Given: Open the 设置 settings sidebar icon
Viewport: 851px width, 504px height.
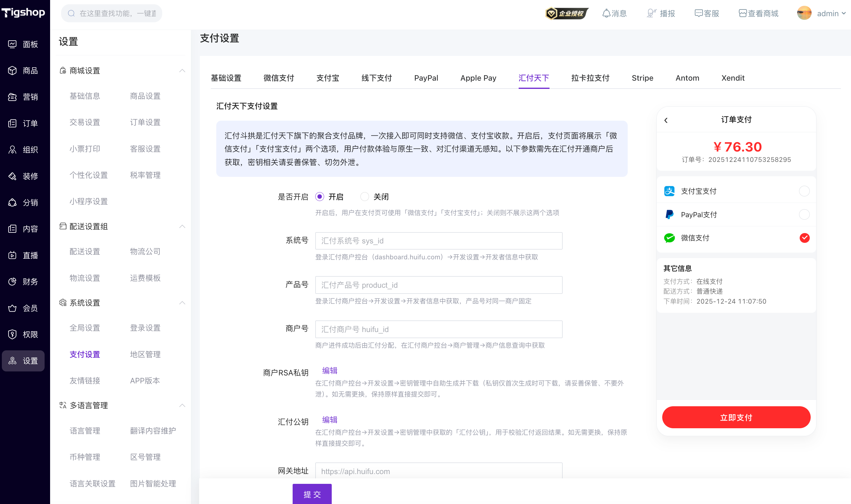Looking at the screenshot, I should tap(12, 361).
